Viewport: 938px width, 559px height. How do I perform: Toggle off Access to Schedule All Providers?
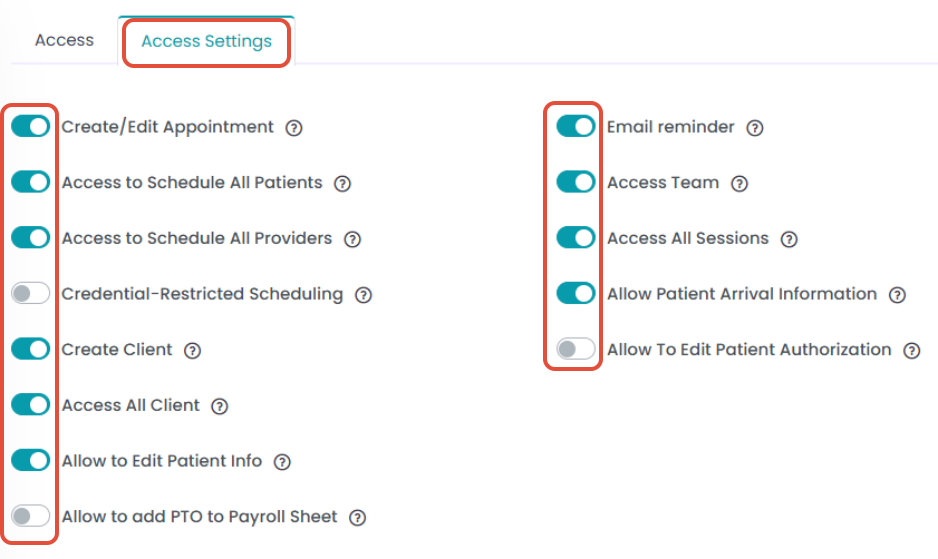(x=31, y=238)
